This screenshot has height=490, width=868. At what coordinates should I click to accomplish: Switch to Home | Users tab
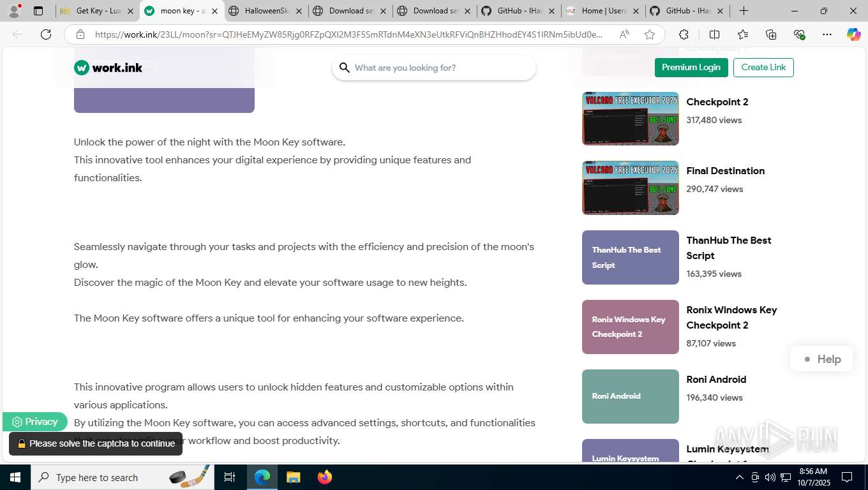[x=603, y=11]
